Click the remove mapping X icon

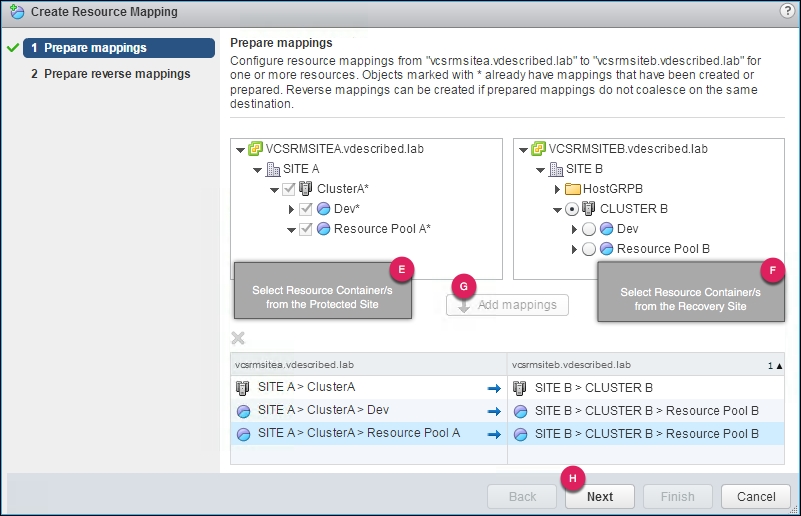238,338
